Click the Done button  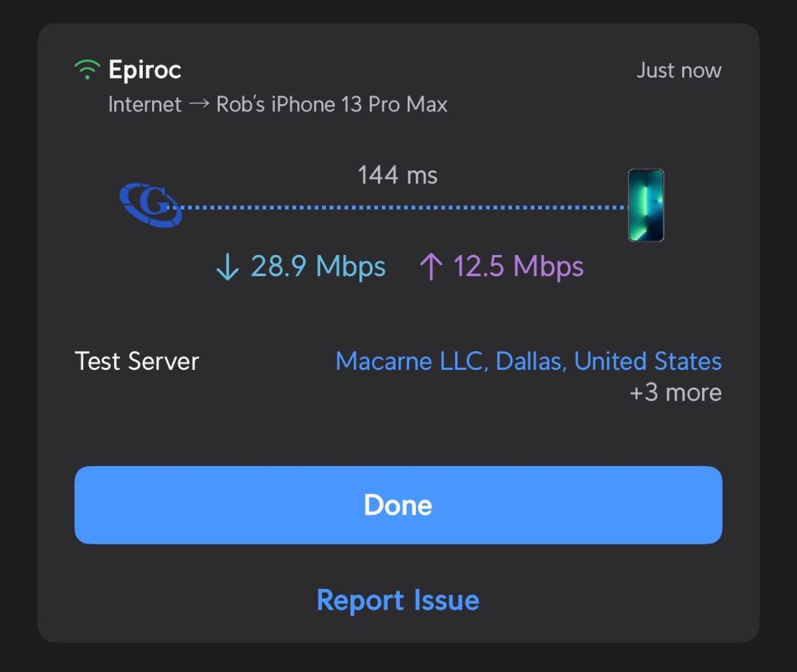(398, 505)
